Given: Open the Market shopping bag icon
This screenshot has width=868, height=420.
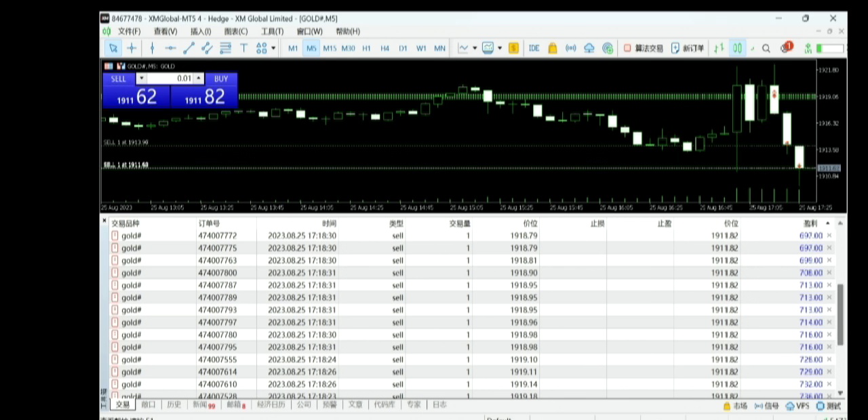Looking at the screenshot, I should [553, 48].
